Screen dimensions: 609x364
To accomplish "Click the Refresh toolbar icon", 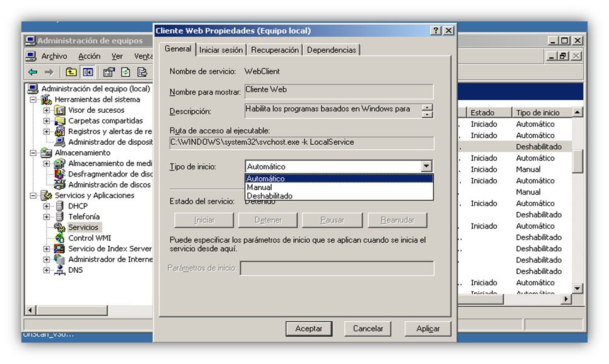I will [x=125, y=72].
